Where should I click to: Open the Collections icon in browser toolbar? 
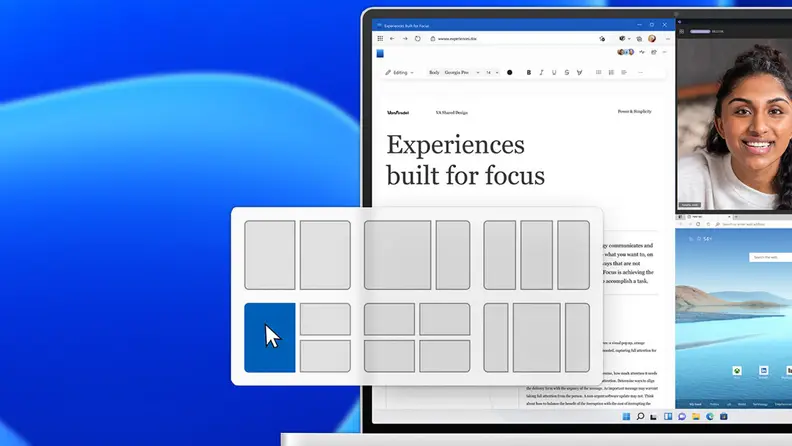coord(639,38)
